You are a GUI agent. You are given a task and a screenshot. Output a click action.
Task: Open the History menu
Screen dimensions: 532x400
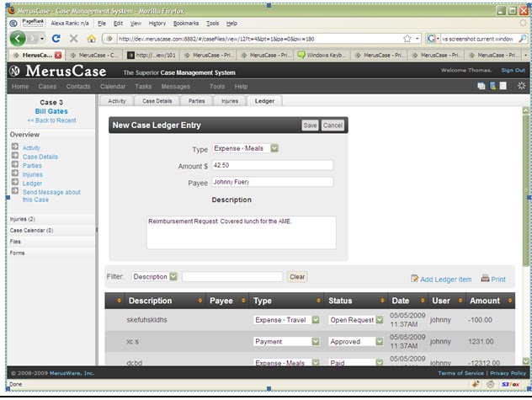point(157,23)
